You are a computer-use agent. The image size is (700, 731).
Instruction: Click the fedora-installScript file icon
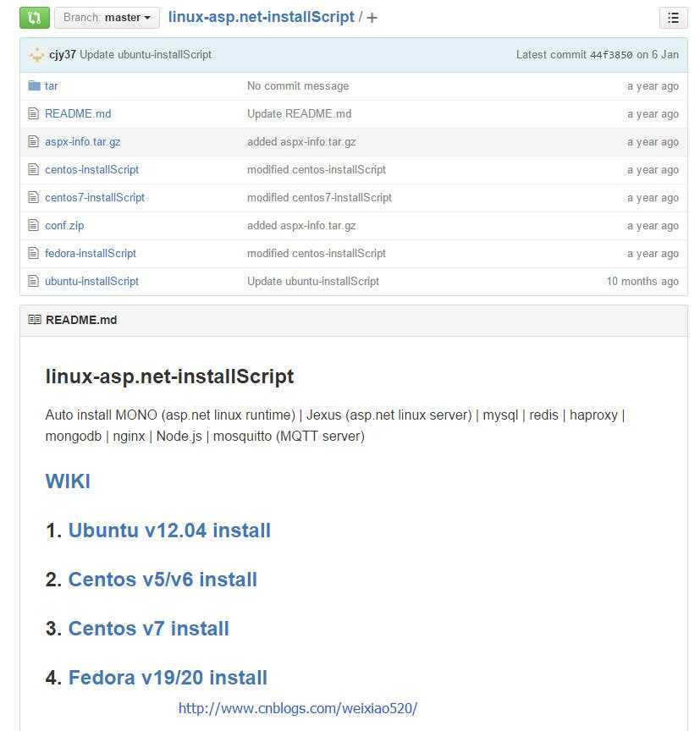(x=34, y=254)
